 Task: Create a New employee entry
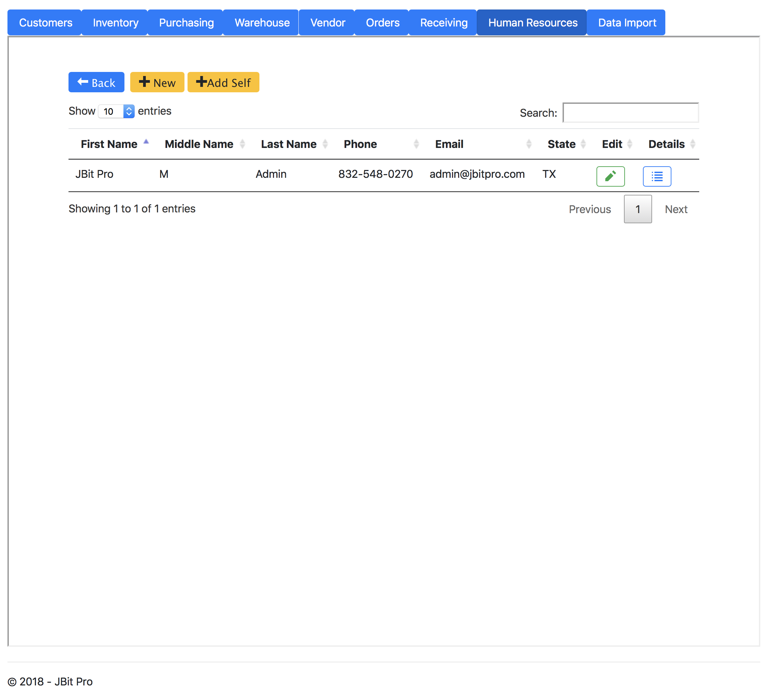coord(157,82)
